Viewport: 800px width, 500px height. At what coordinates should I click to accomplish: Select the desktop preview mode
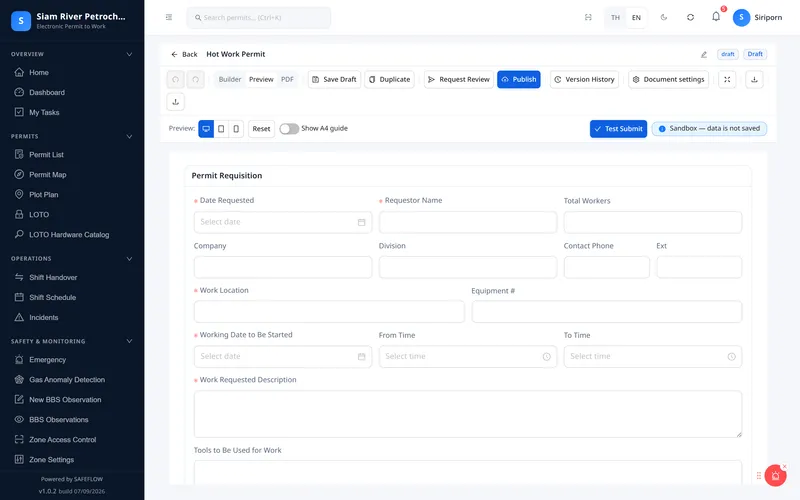[x=206, y=129]
